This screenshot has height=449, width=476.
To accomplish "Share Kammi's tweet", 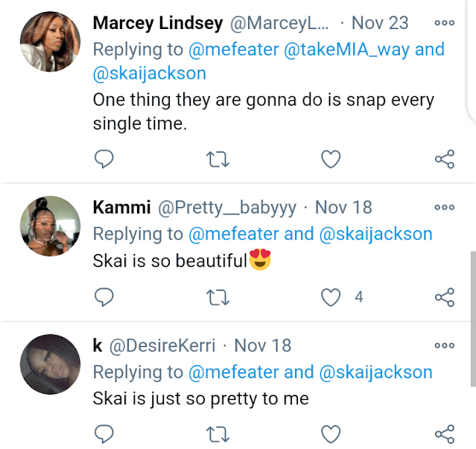I will tap(444, 297).
